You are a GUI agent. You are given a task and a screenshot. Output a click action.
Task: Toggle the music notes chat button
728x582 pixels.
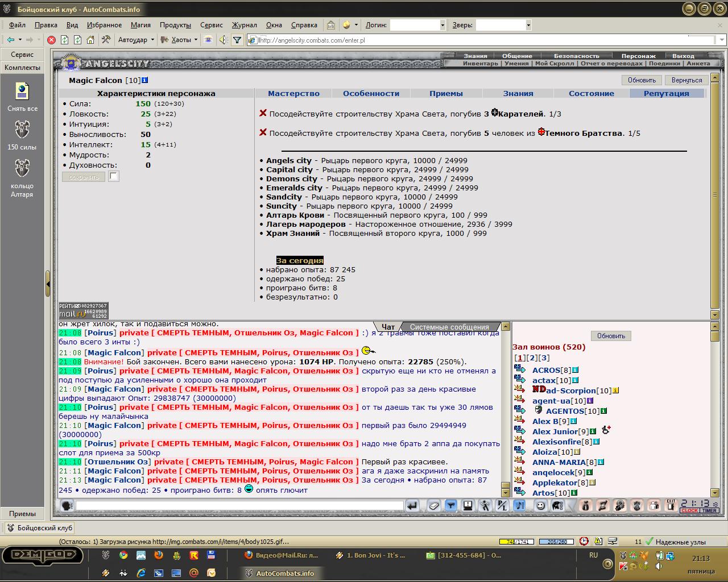coord(519,505)
